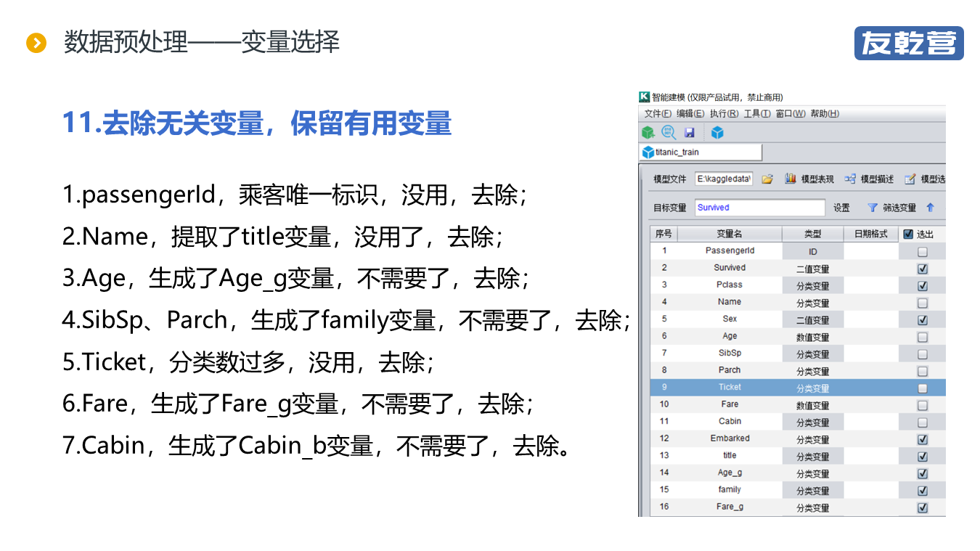Select the Fare_g variable name cell
Image resolution: width=980 pixels, height=551 pixels.
(730, 507)
